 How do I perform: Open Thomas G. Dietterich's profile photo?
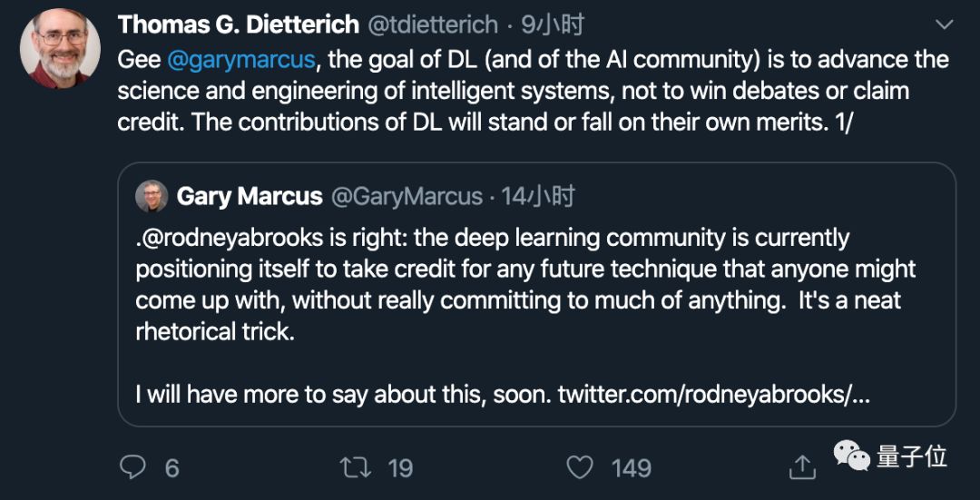(61, 47)
